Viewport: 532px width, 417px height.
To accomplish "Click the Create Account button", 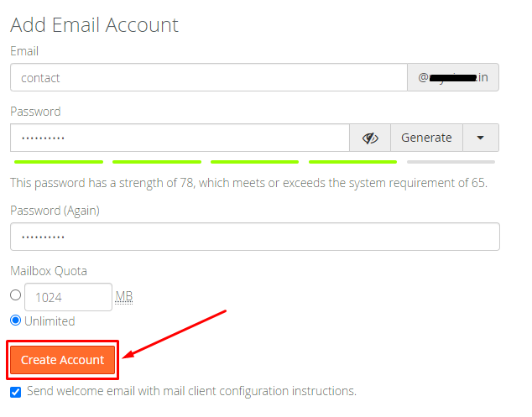I will pyautogui.click(x=62, y=360).
